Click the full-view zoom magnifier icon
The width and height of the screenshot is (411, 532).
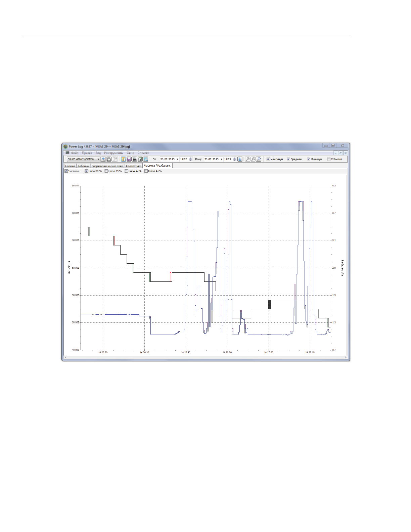pos(259,159)
